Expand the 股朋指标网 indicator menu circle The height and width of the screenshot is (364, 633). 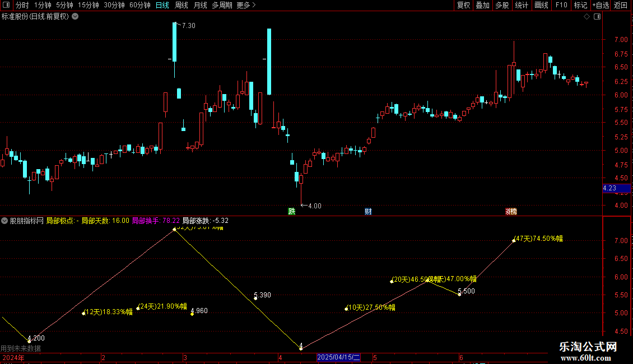coord(4,221)
